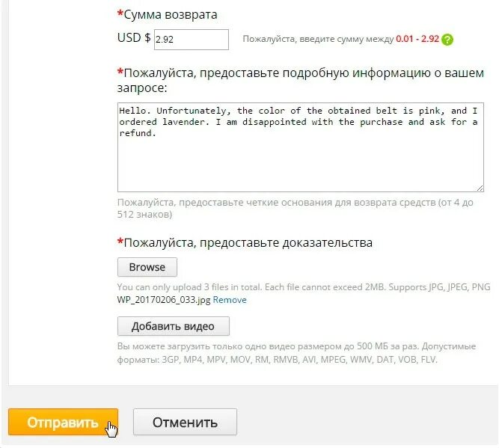Viewport: 499px width, 448px height.
Task: Click inside the refund request details textarea
Action: 301,147
